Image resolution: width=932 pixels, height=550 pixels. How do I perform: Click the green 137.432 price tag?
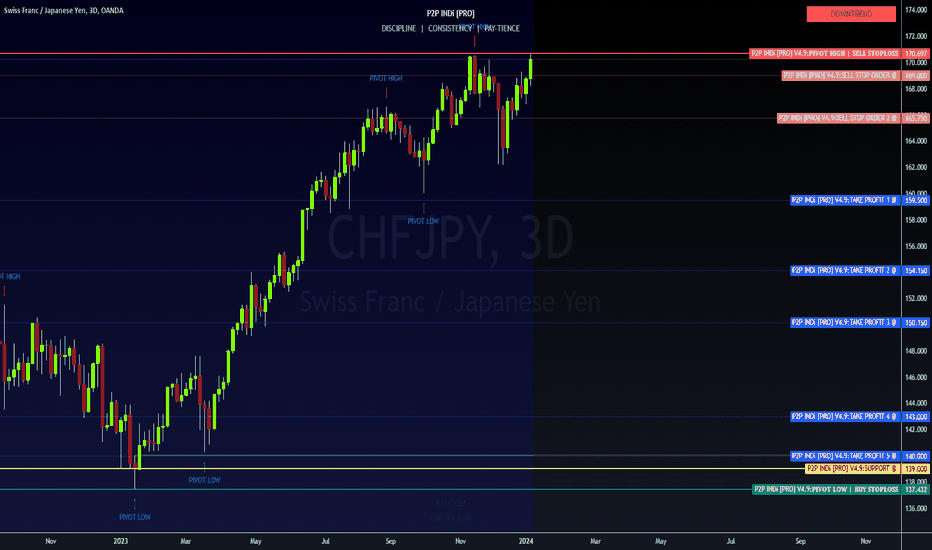click(916, 489)
